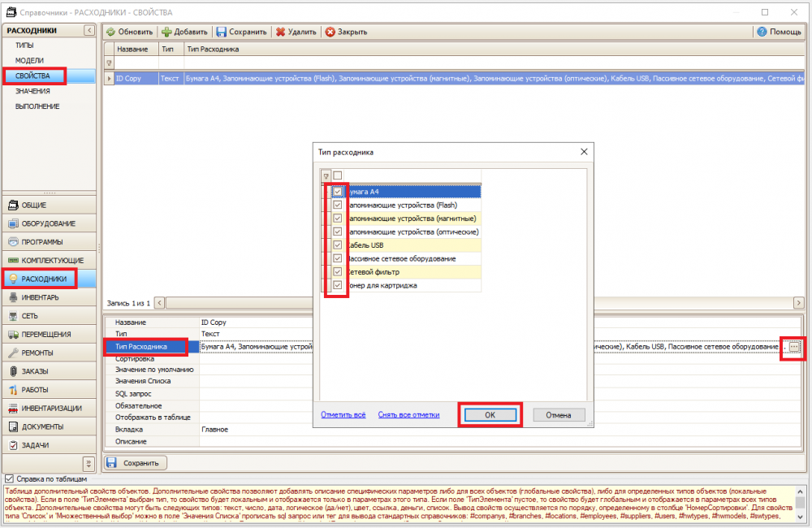Expand the sidebar overflow chevron at bottom
Image resolution: width=812 pixels, height=528 pixels.
coord(89,463)
